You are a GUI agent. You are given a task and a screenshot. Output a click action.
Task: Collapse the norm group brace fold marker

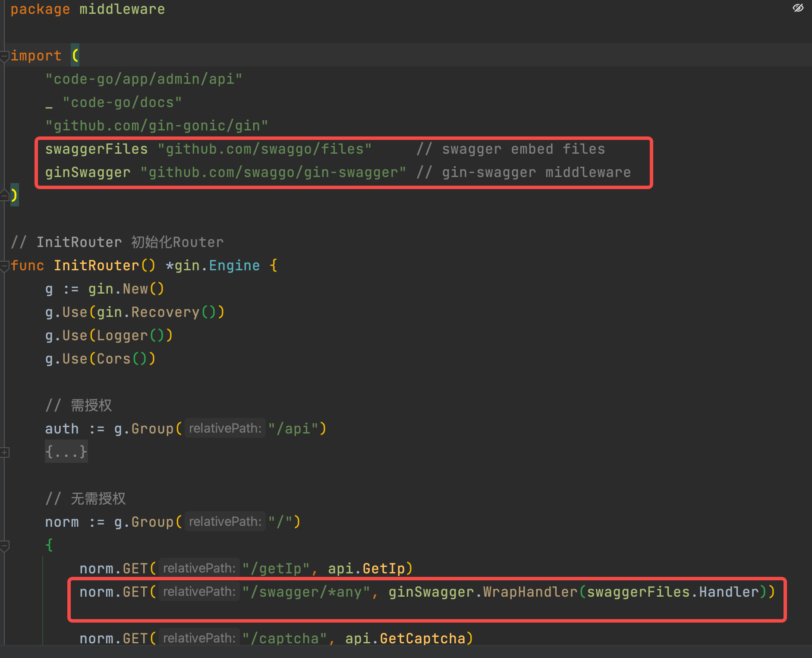(5, 546)
